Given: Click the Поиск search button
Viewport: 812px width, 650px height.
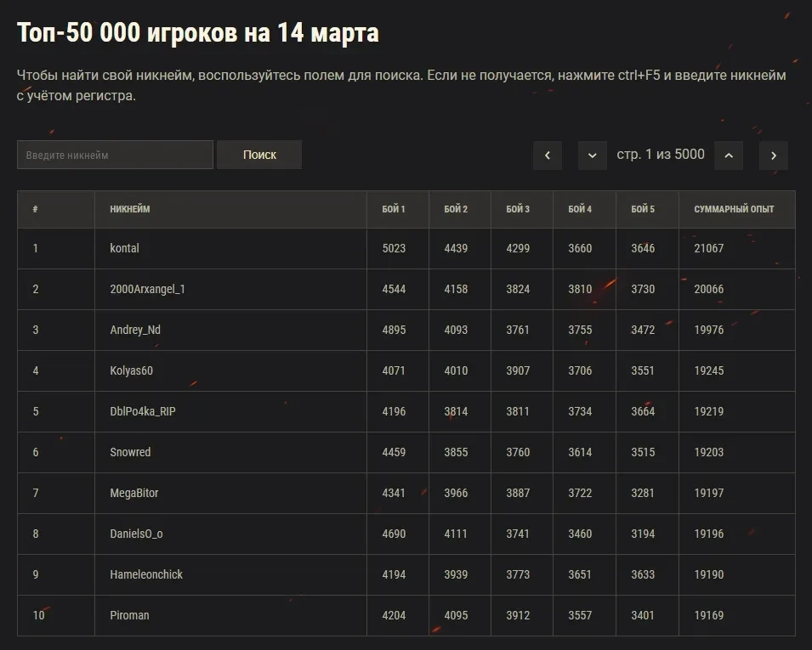Looking at the screenshot, I should pos(259,155).
